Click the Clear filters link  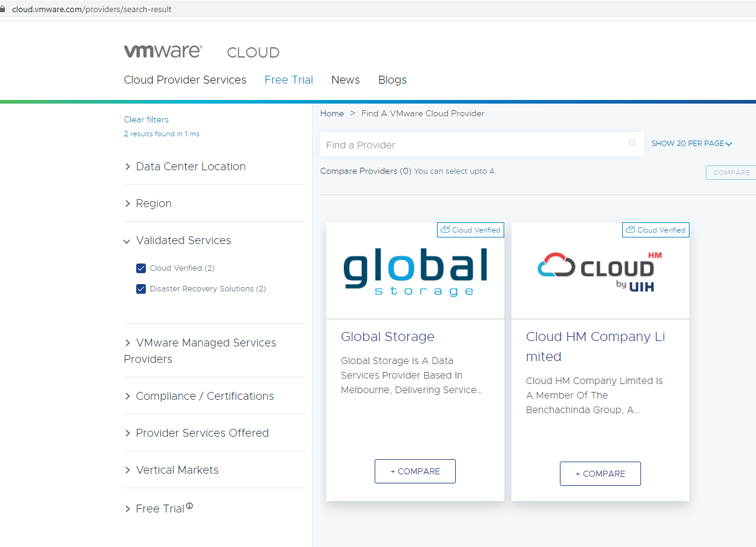(x=146, y=119)
